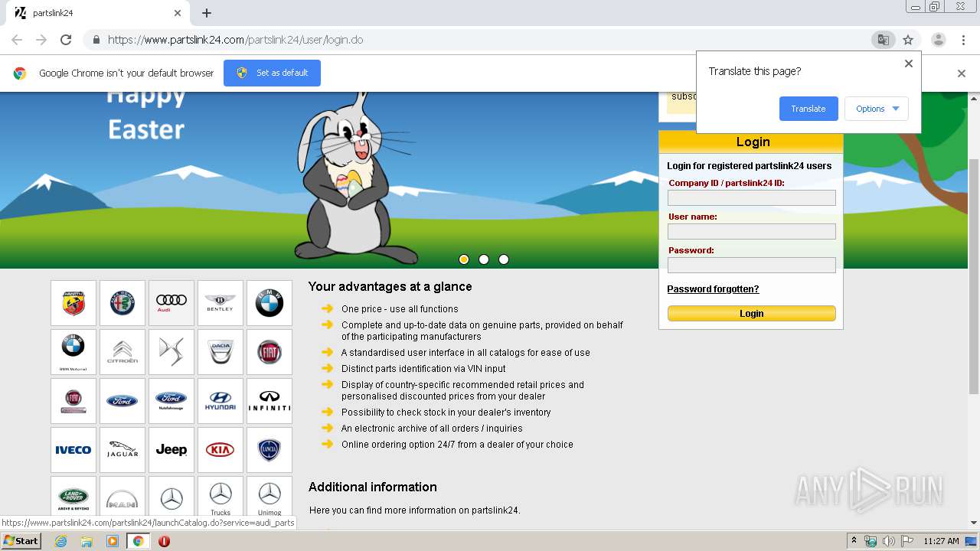Open the Land Rover catalog
Viewport: 980px width, 551px height.
pyautogui.click(x=73, y=497)
